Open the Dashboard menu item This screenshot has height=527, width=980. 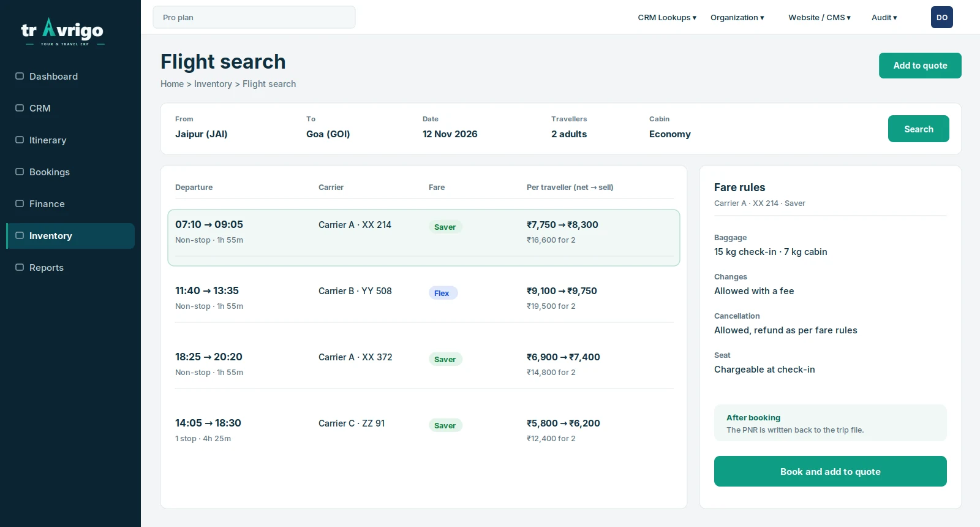point(70,77)
